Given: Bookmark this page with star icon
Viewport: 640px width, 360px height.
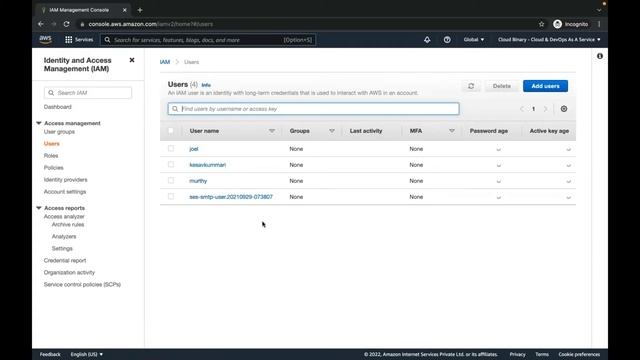Looking at the screenshot, I should (541, 24).
